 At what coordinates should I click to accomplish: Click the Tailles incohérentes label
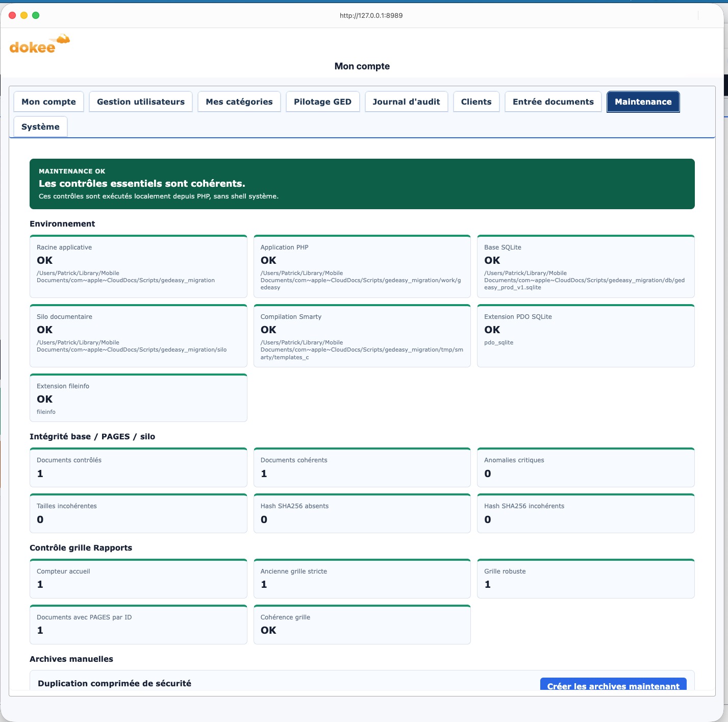(66, 506)
